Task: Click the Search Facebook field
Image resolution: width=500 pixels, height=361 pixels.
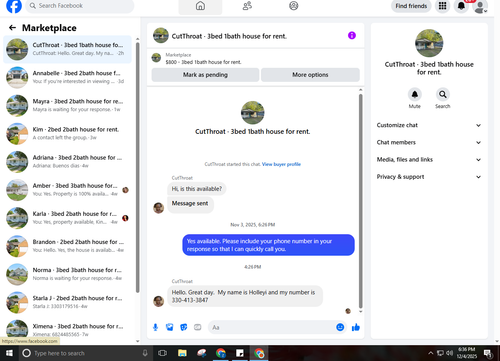Action: [80, 6]
